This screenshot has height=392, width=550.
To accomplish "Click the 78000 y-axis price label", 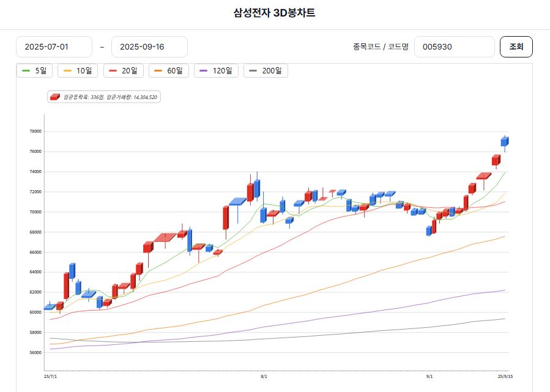I will point(35,131).
